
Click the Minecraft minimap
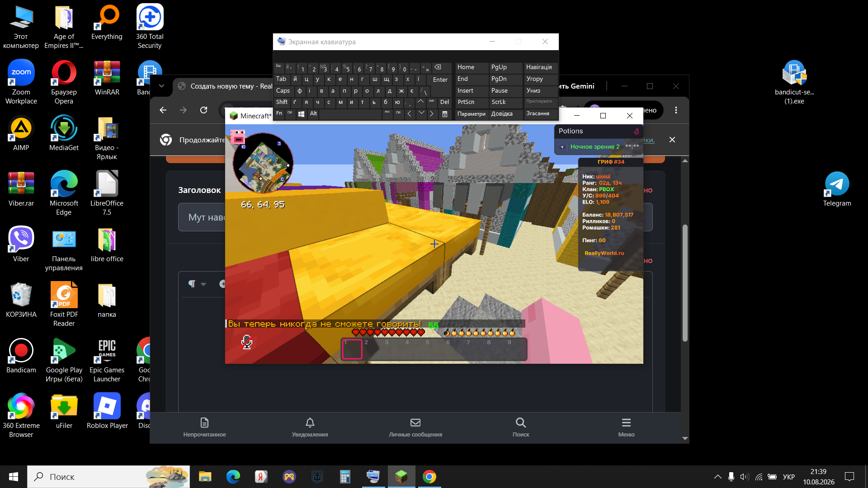[x=263, y=164]
